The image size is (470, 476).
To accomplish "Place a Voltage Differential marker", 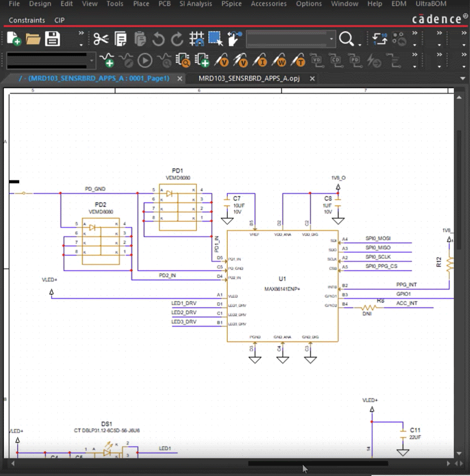I will [240, 60].
